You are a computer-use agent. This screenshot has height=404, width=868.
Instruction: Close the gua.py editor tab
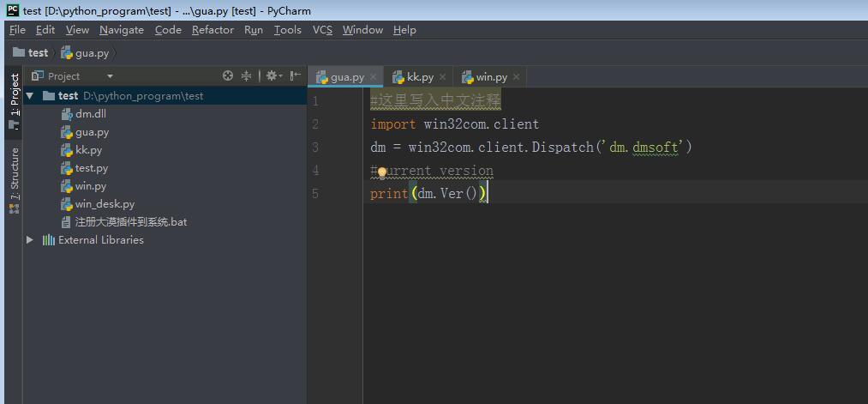click(x=374, y=77)
